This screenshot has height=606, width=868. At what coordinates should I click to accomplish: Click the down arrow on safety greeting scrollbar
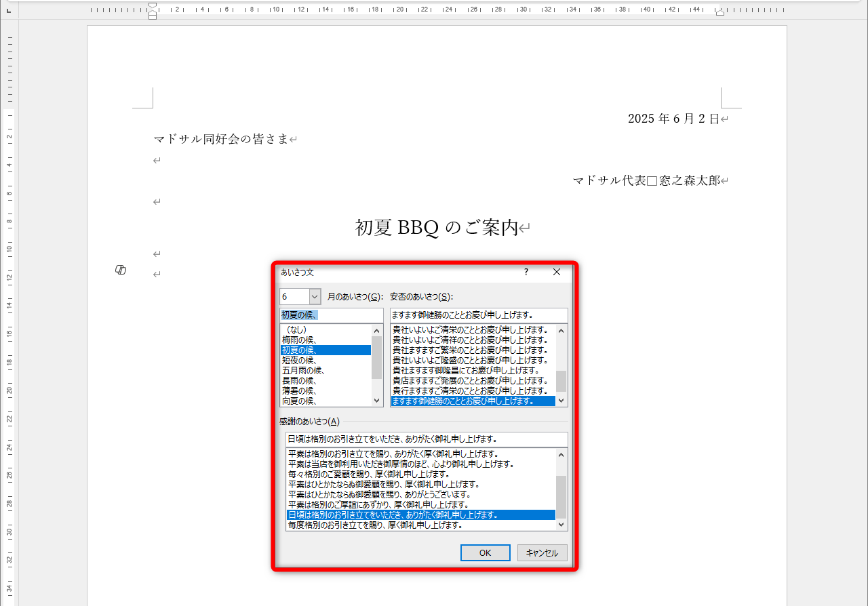561,401
